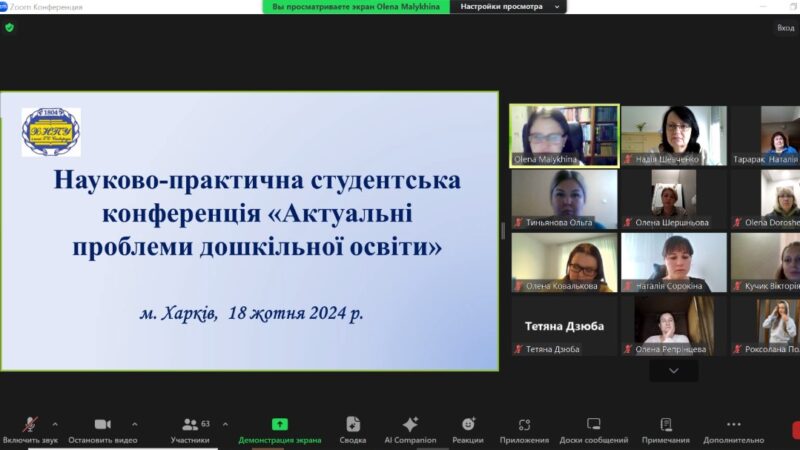Click muted mic icon on Надія Шевченко tile
The image size is (800, 450).
pyautogui.click(x=628, y=160)
